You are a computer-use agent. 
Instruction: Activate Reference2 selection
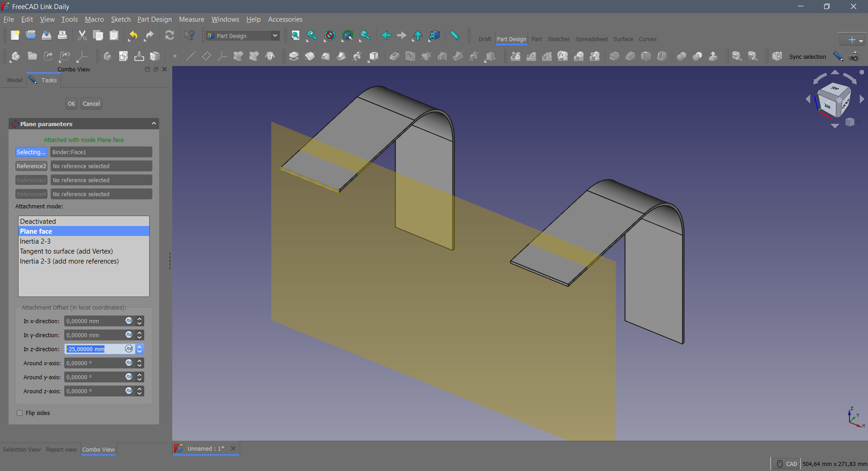pos(31,166)
